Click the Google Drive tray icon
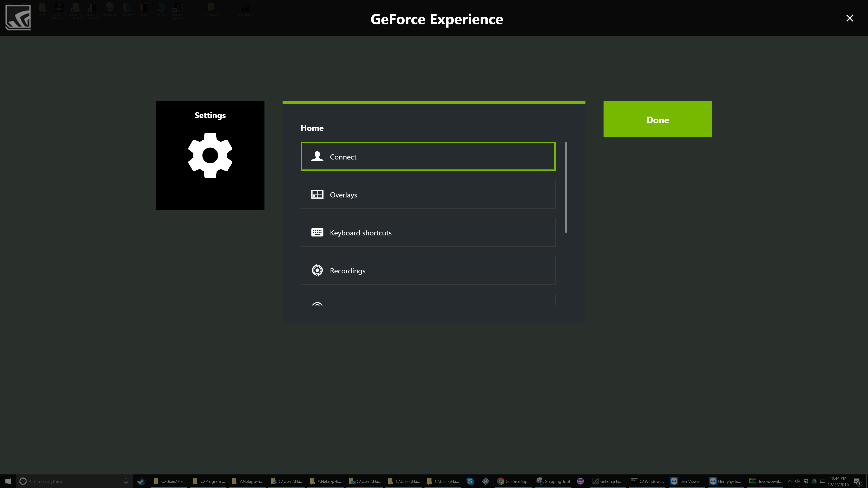The height and width of the screenshot is (488, 868). tap(814, 481)
